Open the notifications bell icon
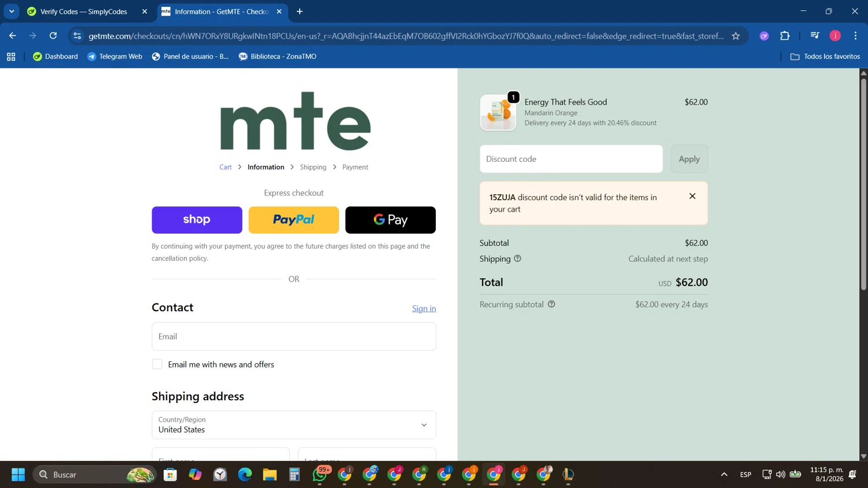The image size is (868, 488). [852, 475]
